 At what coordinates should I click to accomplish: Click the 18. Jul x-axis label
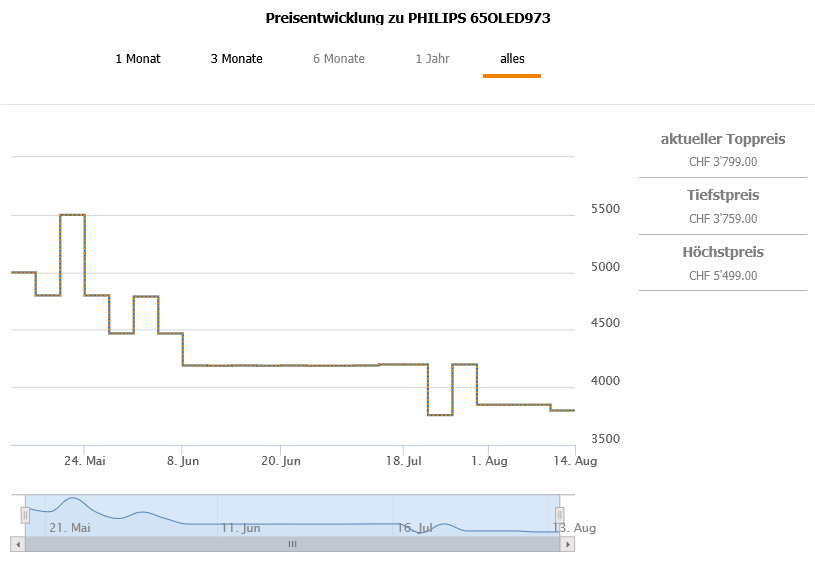click(403, 461)
